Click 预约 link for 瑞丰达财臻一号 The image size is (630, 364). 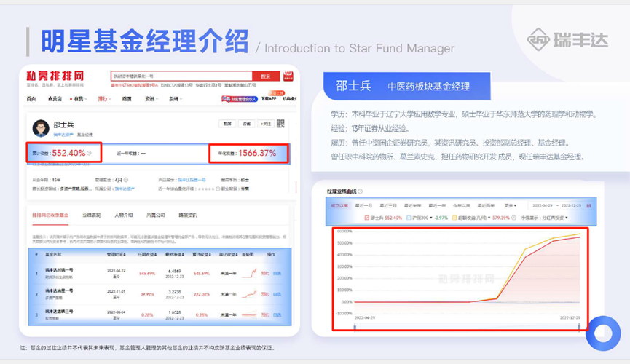point(265,274)
